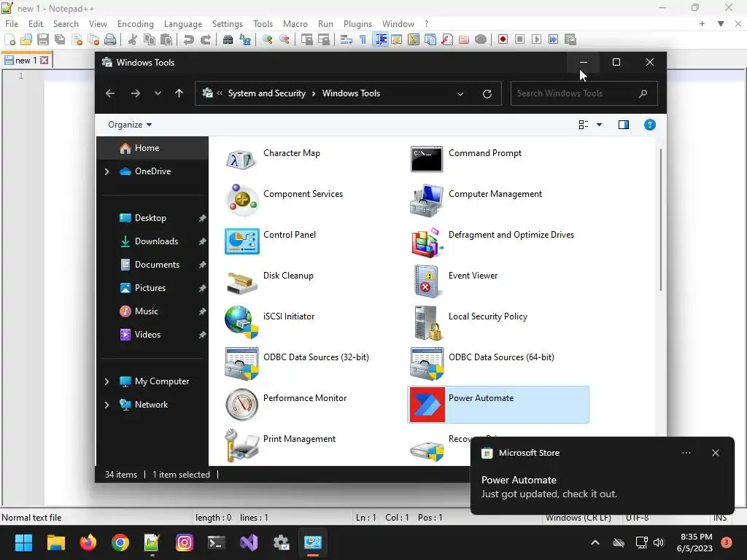This screenshot has width=747, height=560.
Task: Select the Disk Cleanup icon
Action: point(241,283)
